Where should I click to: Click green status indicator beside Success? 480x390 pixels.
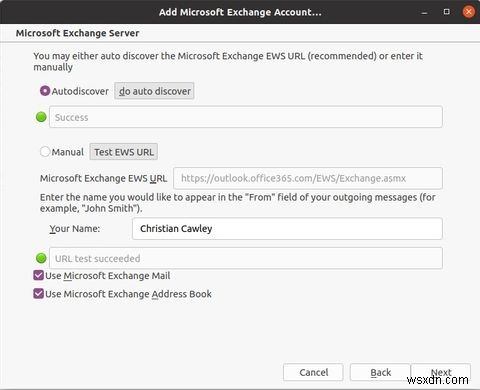(x=41, y=117)
